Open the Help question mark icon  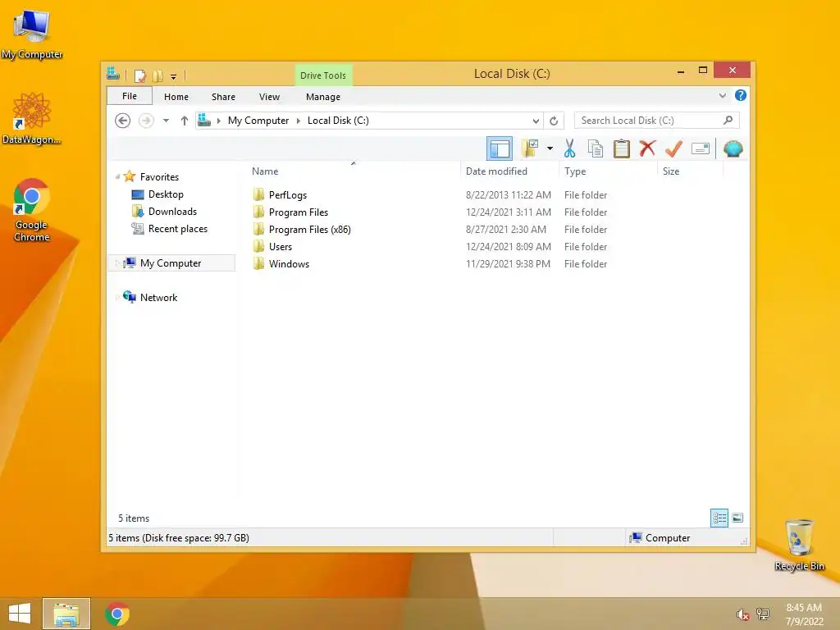741,95
